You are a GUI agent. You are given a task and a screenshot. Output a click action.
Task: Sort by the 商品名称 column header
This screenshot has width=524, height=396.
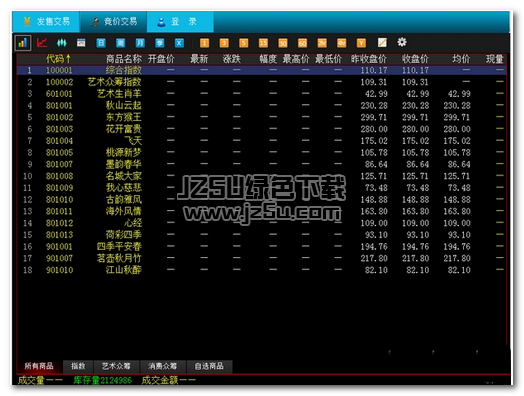(124, 59)
